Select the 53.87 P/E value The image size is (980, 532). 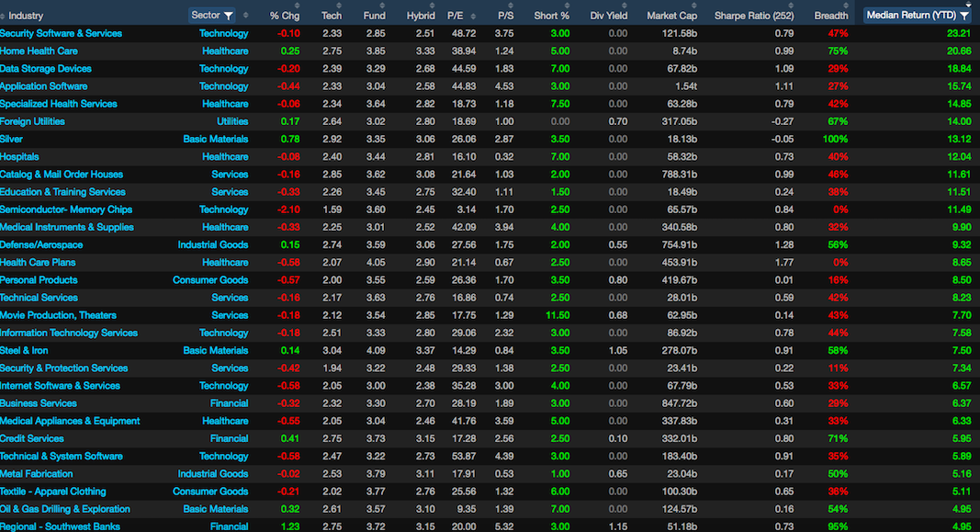click(463, 457)
